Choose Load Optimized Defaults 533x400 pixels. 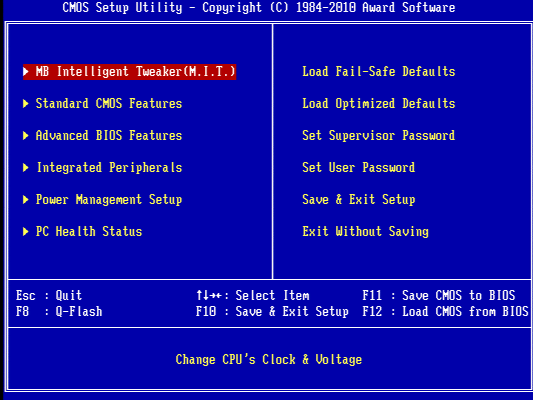click(x=379, y=104)
